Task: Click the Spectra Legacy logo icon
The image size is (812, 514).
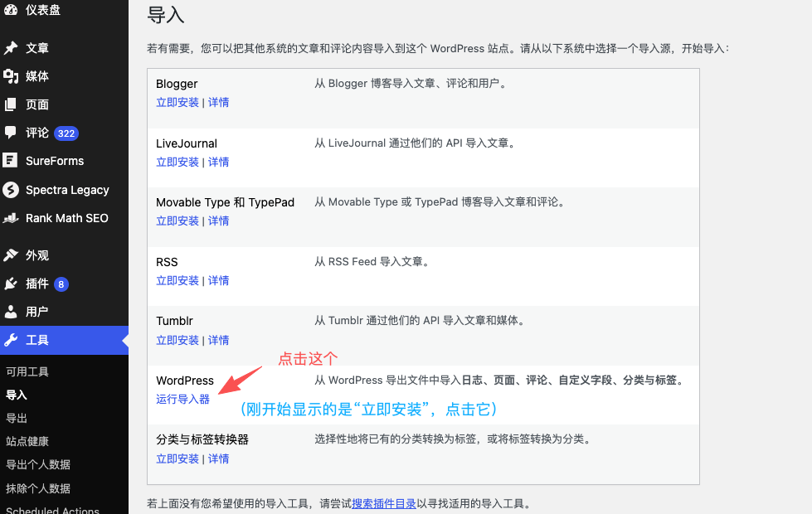Action: click(10, 190)
